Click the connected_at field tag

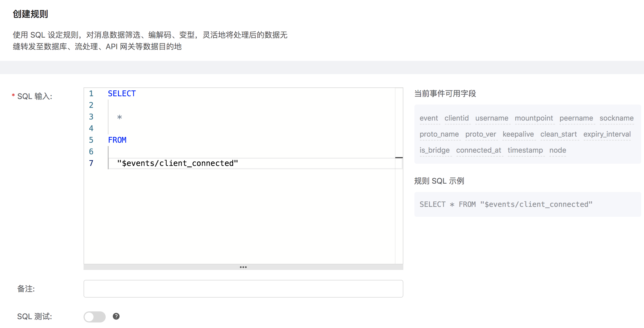coord(479,150)
